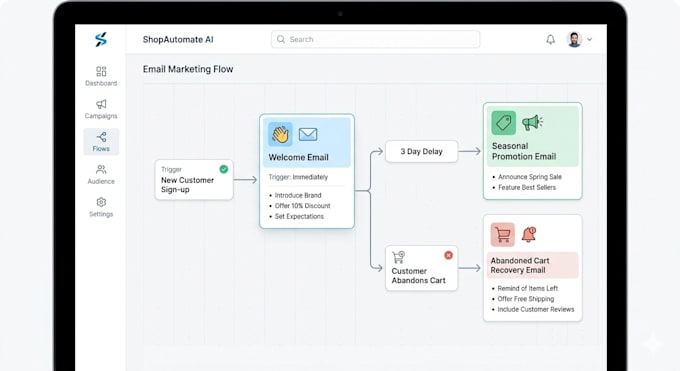Click cart icon in Customer Abandons Cart node
Screen dimensions: 680x371
point(399,257)
